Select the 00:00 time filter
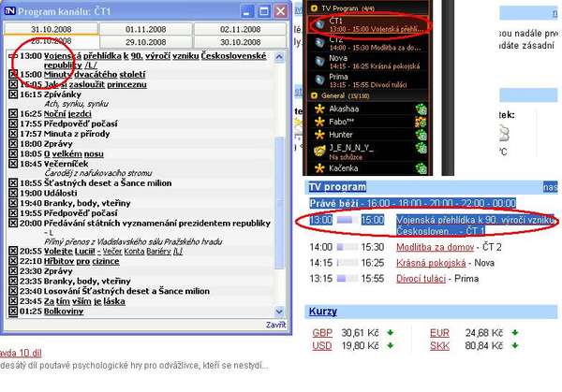Viewport: 562px width, 392px height. tap(504, 203)
